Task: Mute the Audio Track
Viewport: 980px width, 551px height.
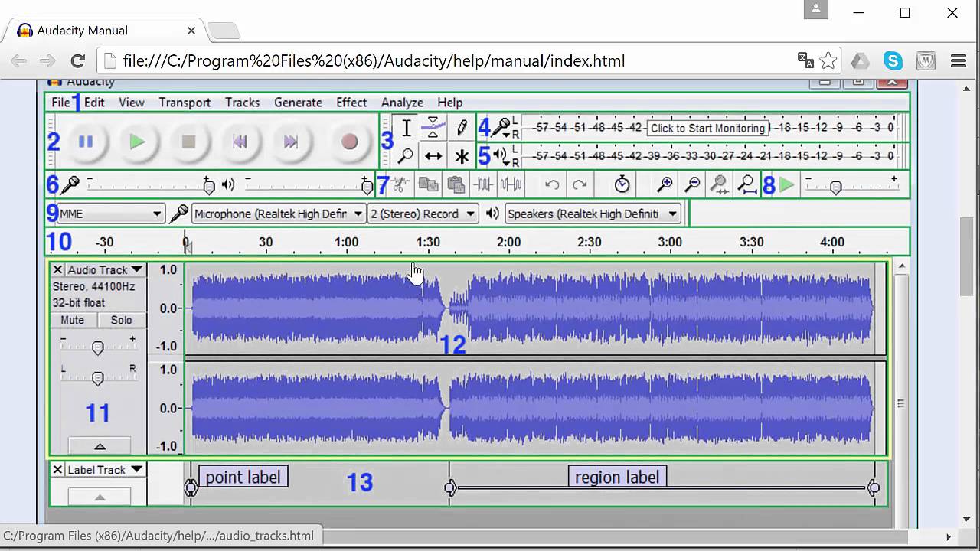Action: coord(73,320)
